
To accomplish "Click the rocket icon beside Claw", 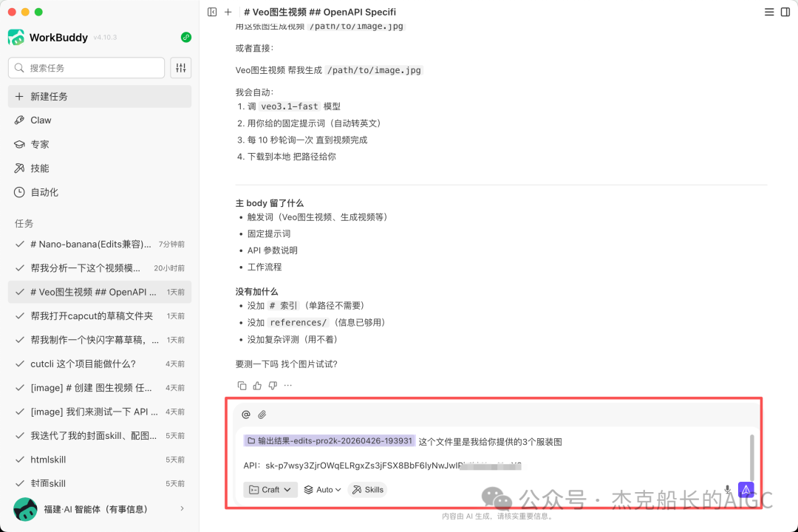I will point(19,120).
